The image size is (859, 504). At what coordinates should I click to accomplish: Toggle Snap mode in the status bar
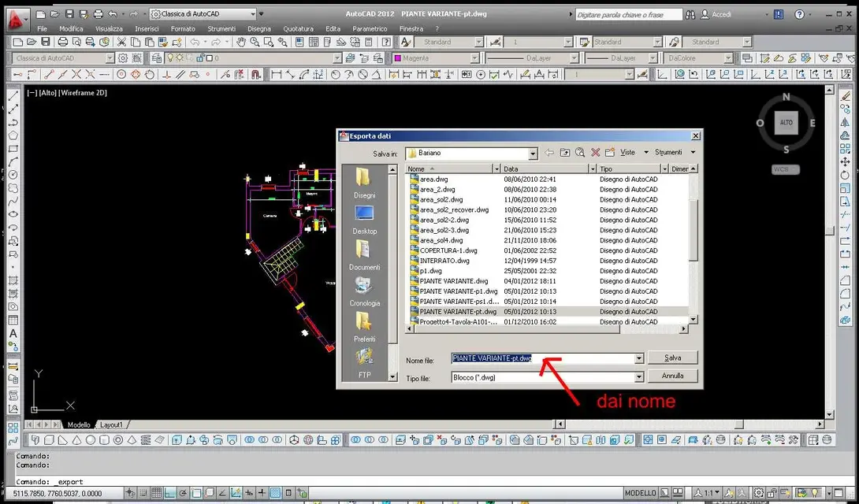143,493
